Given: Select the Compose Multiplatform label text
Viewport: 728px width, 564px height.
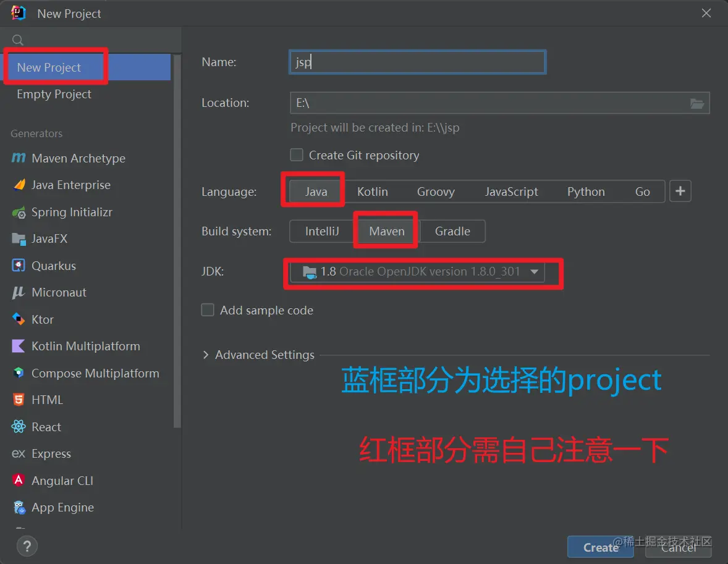Looking at the screenshot, I should tap(95, 373).
